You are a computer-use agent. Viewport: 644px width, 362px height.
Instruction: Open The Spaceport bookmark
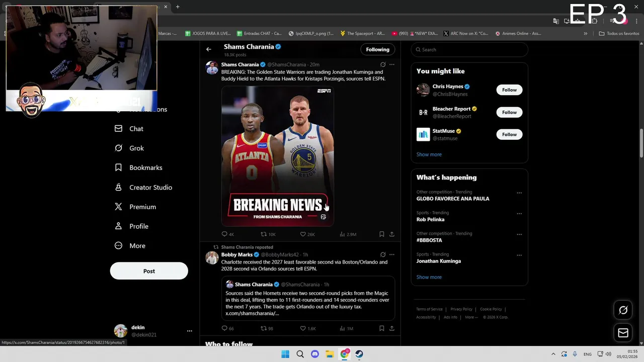[362, 34]
